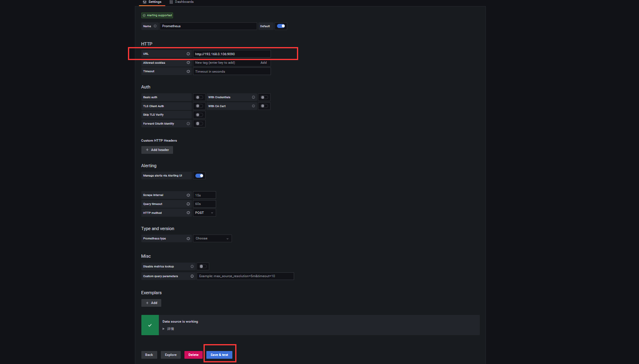Click the Custom query parameters info icon

coord(192,276)
